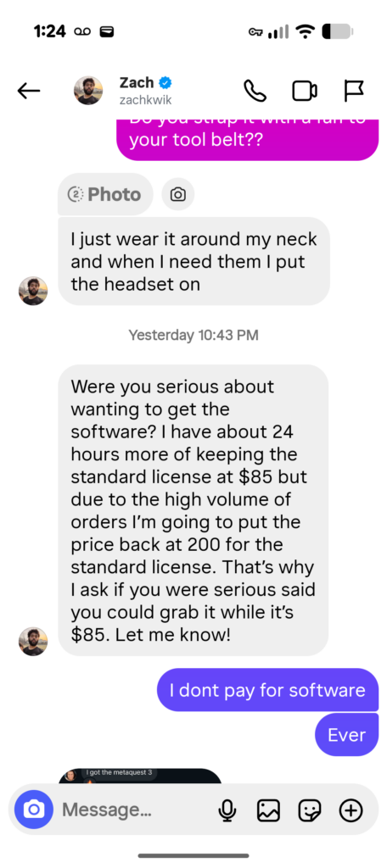Start a voice call with Zach
Image resolution: width=387 pixels, height=868 pixels.
255,91
